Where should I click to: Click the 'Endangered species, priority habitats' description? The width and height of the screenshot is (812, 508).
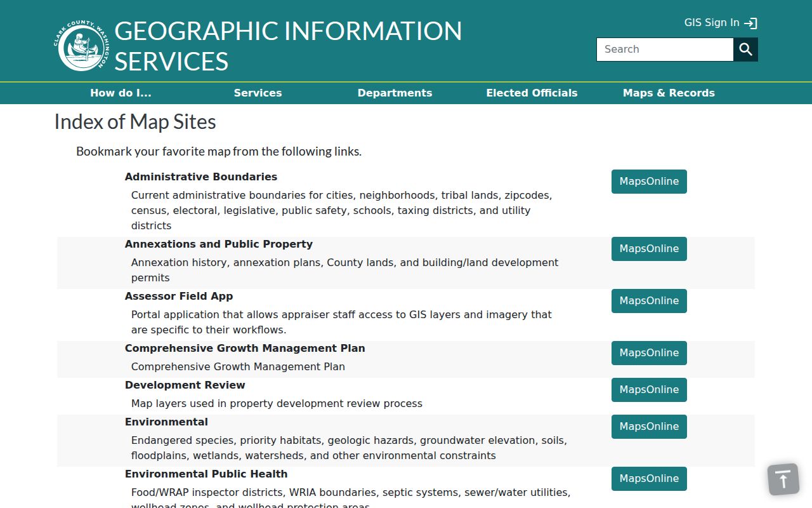coord(349,448)
